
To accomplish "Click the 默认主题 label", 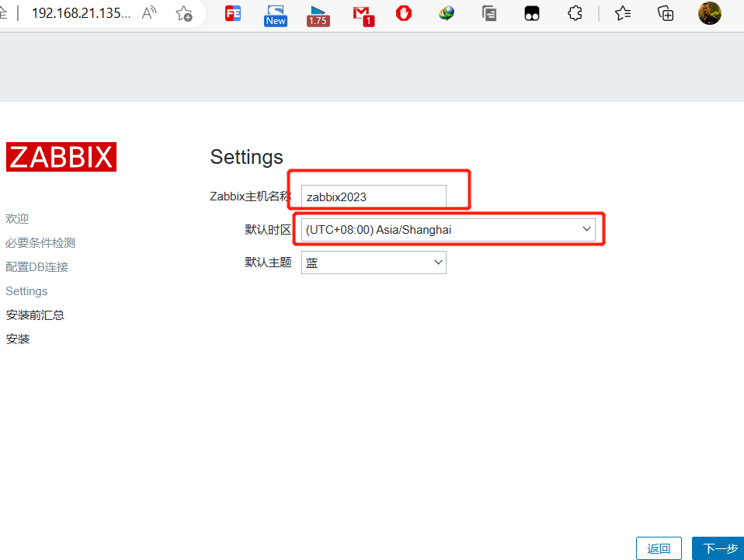I will coord(268,263).
